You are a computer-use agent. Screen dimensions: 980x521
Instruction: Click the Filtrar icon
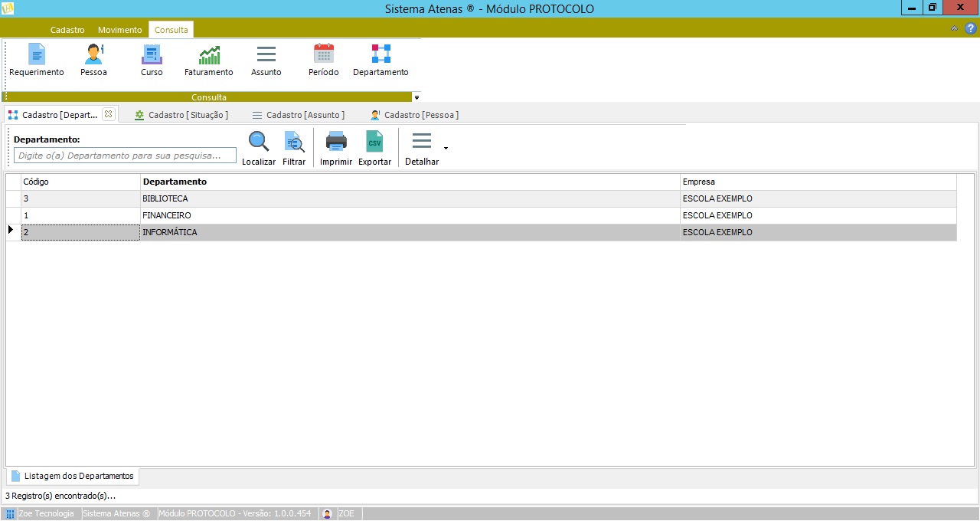coord(294,142)
